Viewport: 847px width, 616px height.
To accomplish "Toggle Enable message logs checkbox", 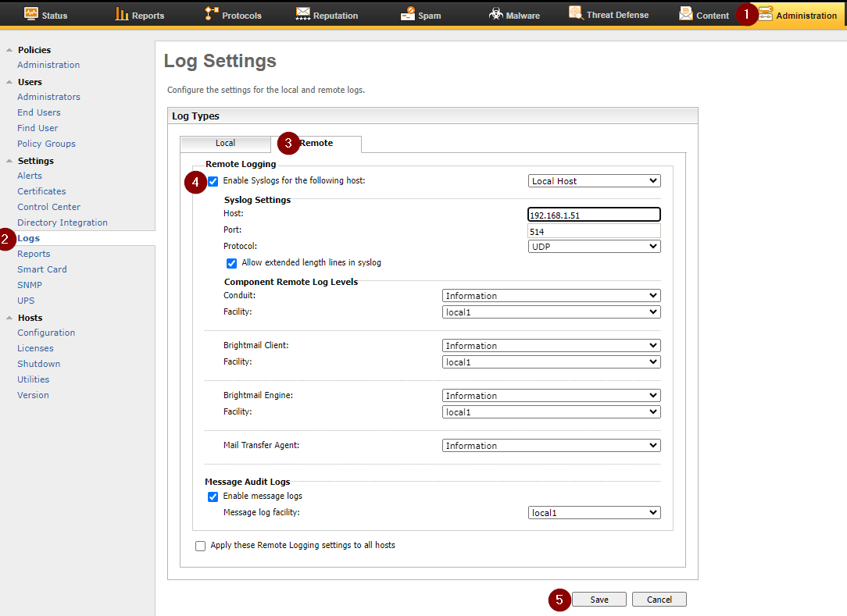I will 213,497.
